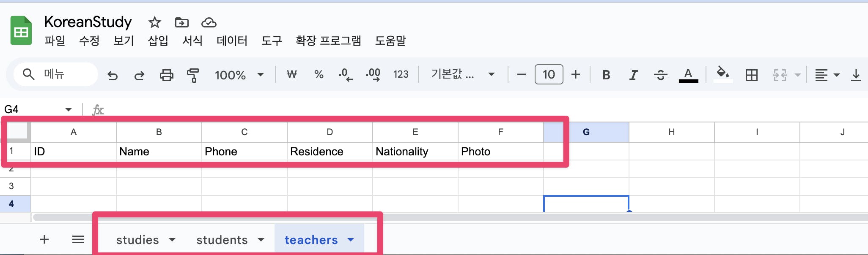Switch to the students sheet tab
The image size is (868, 255).
point(222,240)
